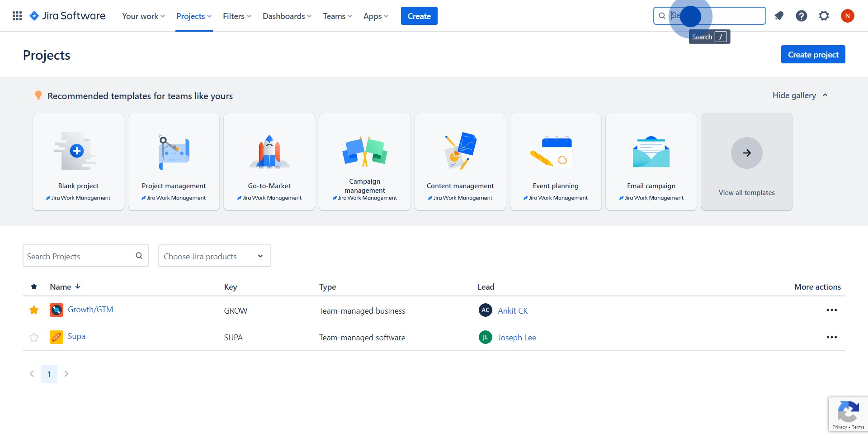This screenshot has height=439, width=868.
Task: Click View all templates text
Action: pos(747,192)
